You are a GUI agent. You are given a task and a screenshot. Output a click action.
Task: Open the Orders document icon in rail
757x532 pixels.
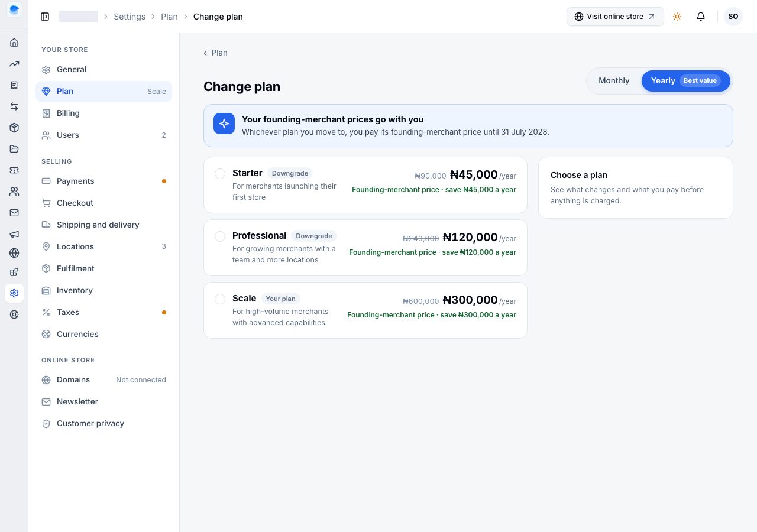(14, 85)
